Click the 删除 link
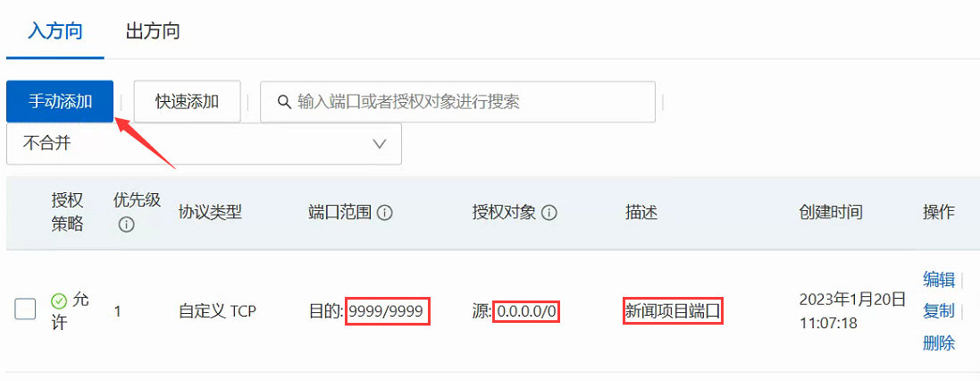The image size is (980, 381). pyautogui.click(x=939, y=343)
